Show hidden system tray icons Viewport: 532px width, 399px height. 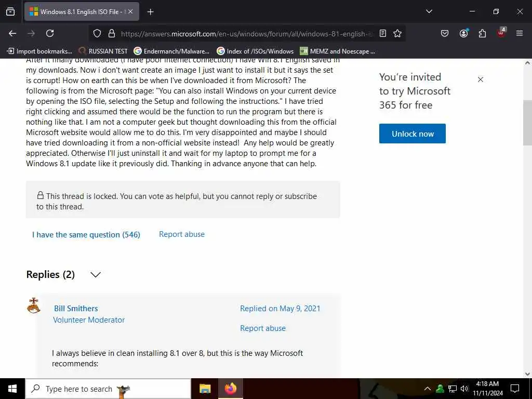click(x=428, y=389)
